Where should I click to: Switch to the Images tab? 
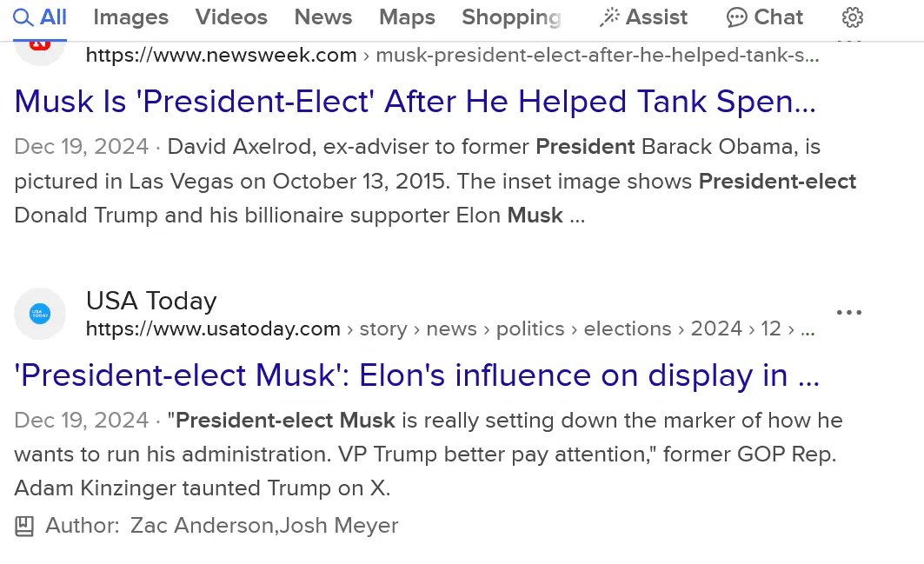[131, 17]
